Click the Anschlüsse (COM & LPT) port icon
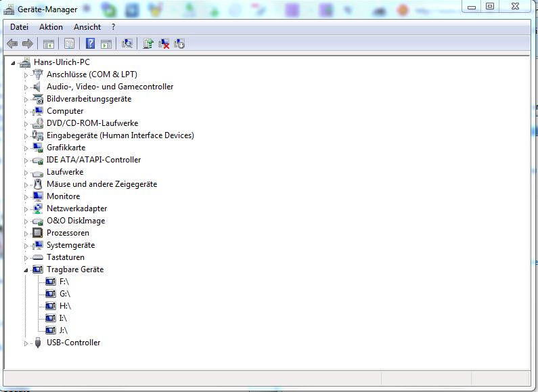The height and width of the screenshot is (392, 538). point(38,74)
